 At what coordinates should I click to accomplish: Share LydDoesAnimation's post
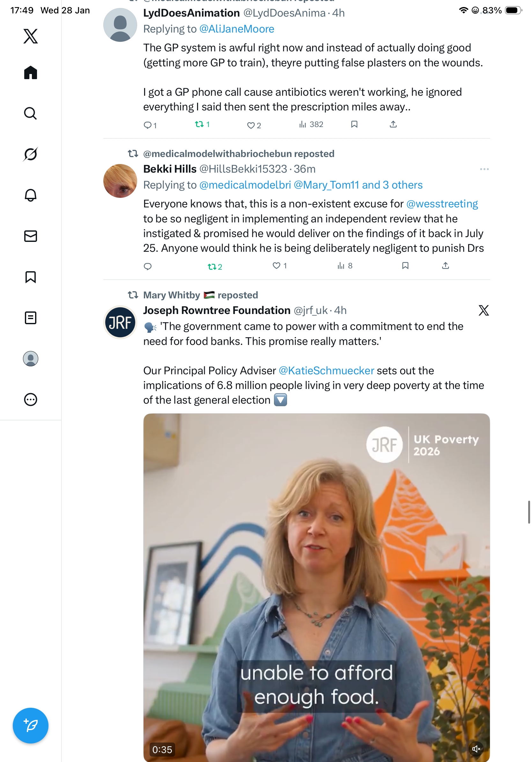[393, 124]
